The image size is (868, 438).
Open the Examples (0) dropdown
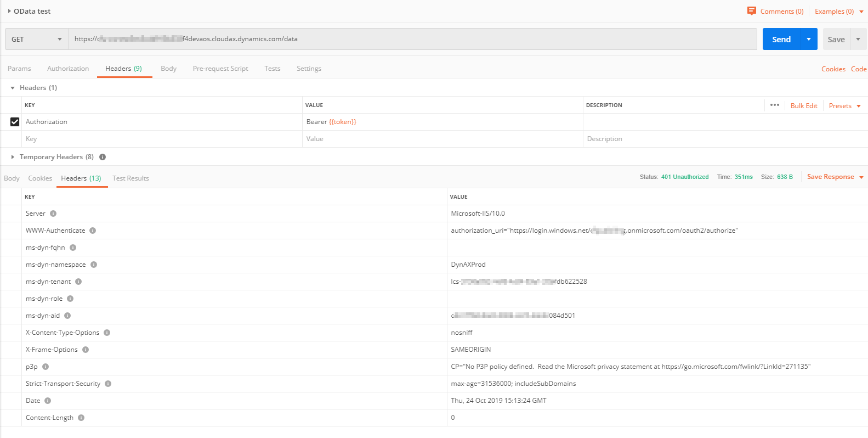tap(839, 11)
